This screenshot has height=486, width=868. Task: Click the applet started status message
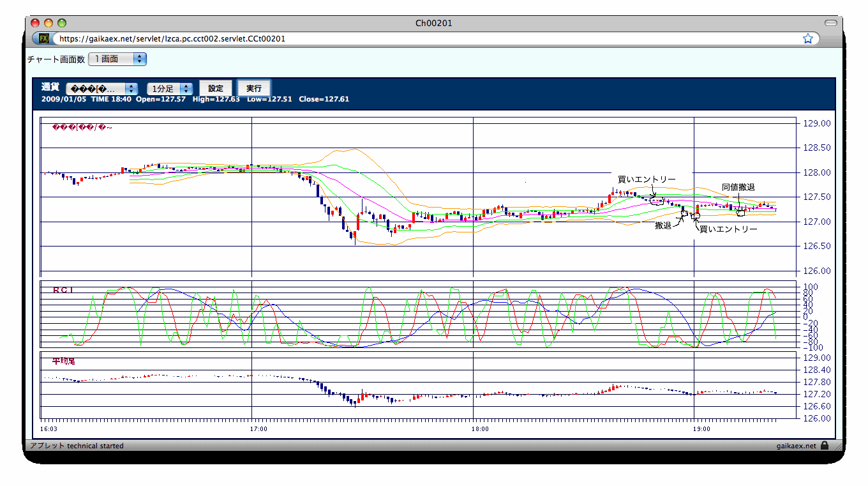[x=77, y=446]
